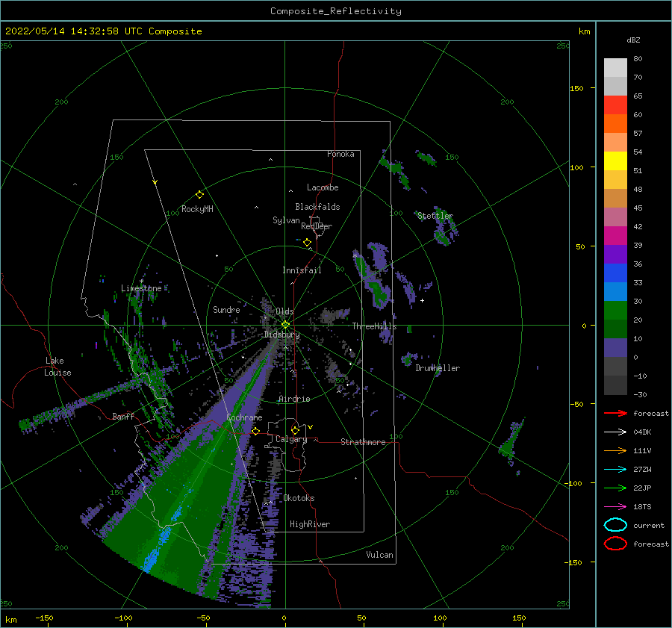Click the orange 111V arrow legend icon
Image resolution: width=672 pixels, height=628 pixels.
click(615, 450)
